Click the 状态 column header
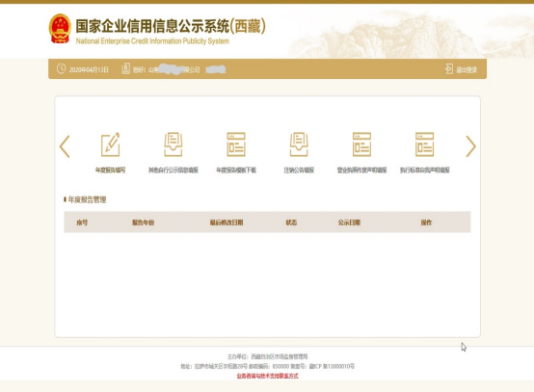Image resolution: width=534 pixels, height=392 pixels. tap(291, 222)
